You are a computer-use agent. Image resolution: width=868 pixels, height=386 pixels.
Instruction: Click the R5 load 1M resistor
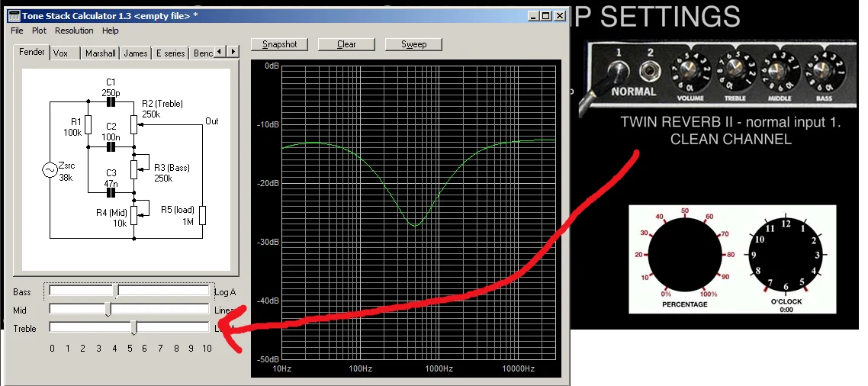(201, 214)
